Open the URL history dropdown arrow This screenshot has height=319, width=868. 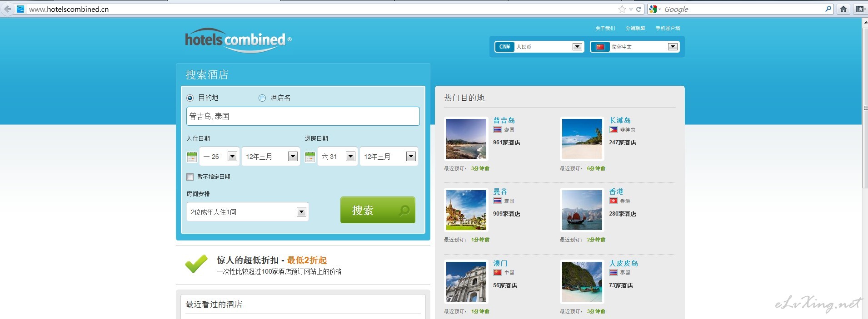(x=631, y=9)
